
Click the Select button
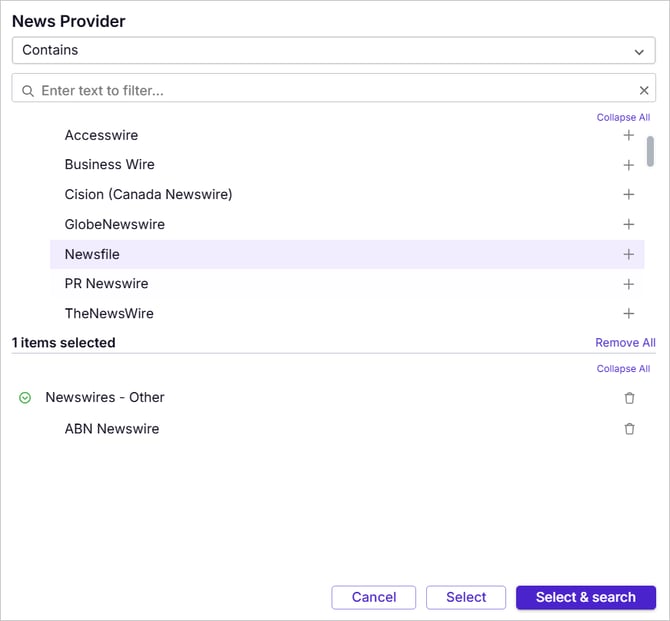pyautogui.click(x=466, y=597)
